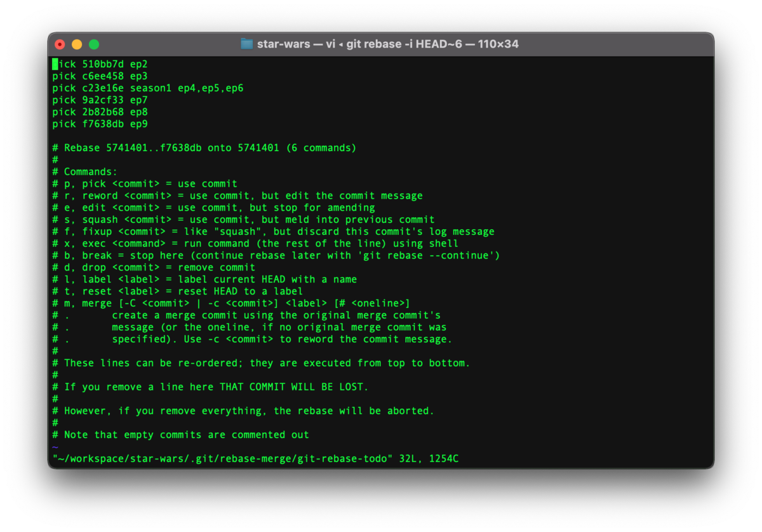Screen dimensions: 762x532
Task: Click commit hash f7638db in the ep9 line
Action: point(103,124)
